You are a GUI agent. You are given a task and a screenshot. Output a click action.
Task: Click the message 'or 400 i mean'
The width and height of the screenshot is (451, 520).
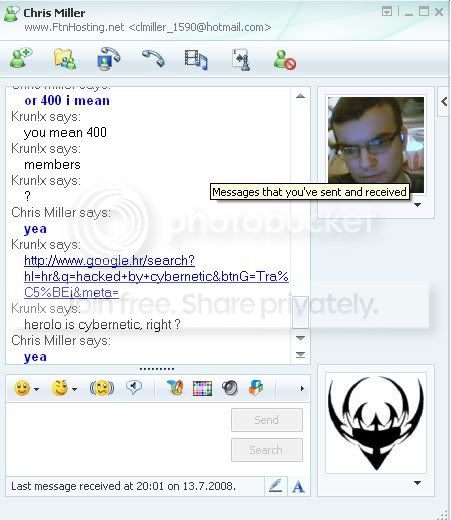(x=67, y=101)
